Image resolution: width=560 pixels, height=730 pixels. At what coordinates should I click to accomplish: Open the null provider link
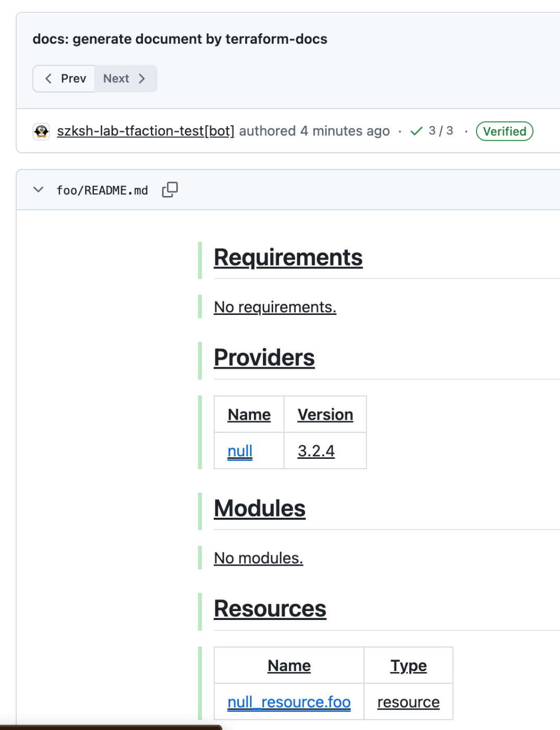(240, 451)
